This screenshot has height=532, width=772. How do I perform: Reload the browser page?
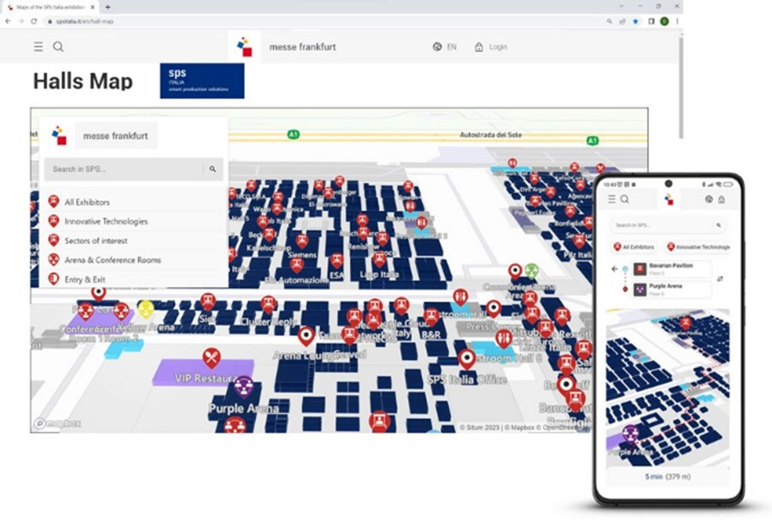click(x=34, y=21)
